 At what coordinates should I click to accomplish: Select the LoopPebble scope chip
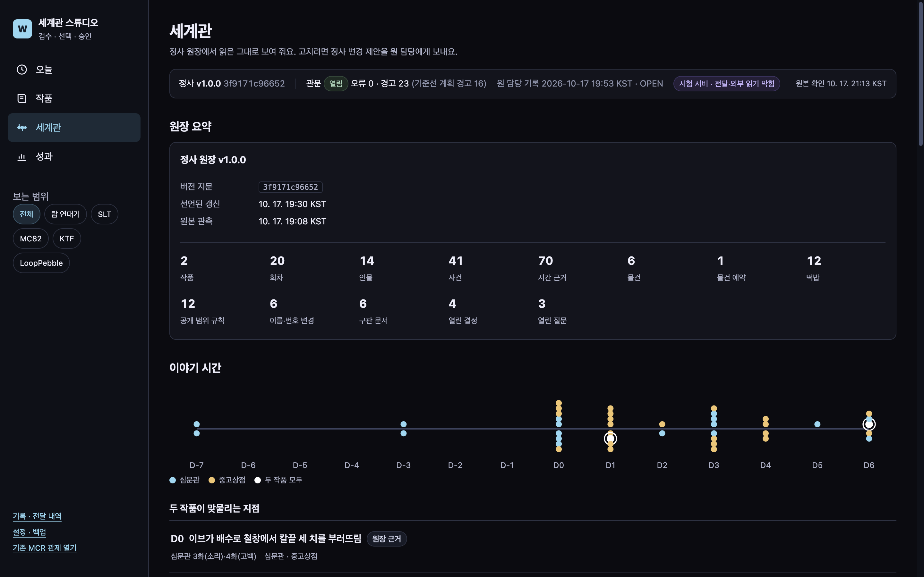41,263
